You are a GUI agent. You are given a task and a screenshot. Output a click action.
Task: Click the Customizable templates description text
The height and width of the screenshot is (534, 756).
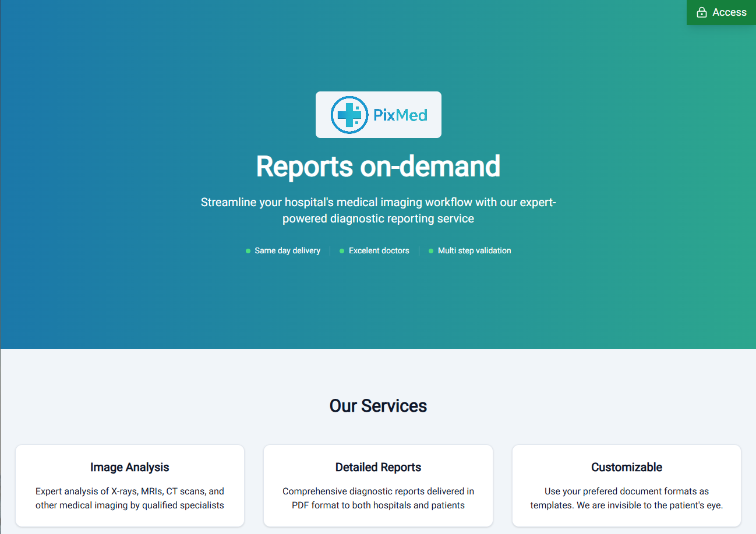tap(627, 498)
